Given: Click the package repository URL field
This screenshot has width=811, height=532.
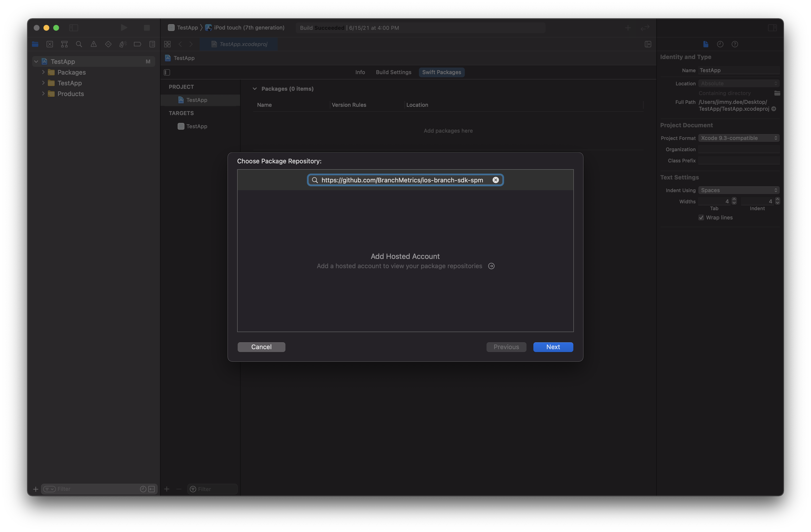Looking at the screenshot, I should coord(405,180).
